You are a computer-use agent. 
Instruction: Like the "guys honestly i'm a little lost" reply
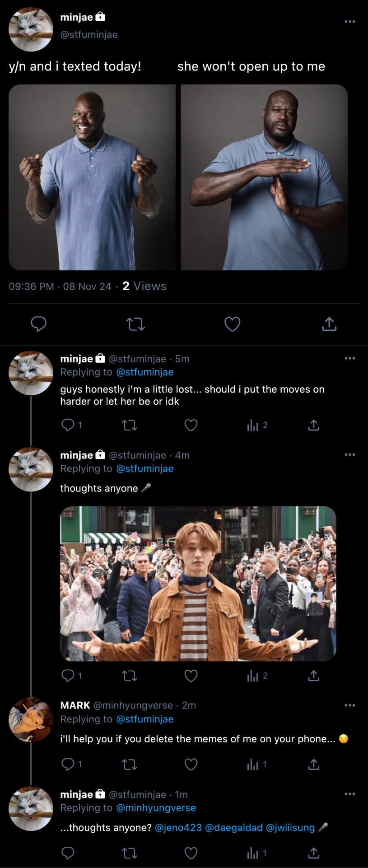[191, 425]
